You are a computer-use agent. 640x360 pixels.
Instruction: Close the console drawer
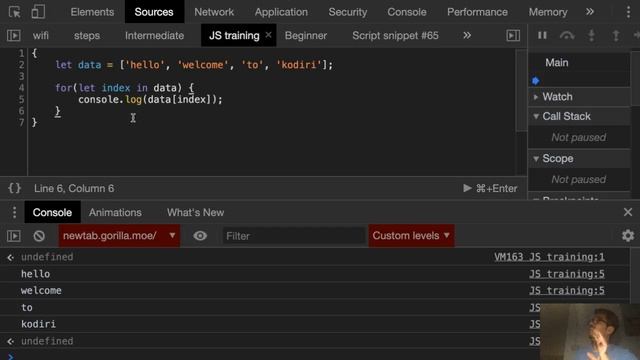click(628, 212)
